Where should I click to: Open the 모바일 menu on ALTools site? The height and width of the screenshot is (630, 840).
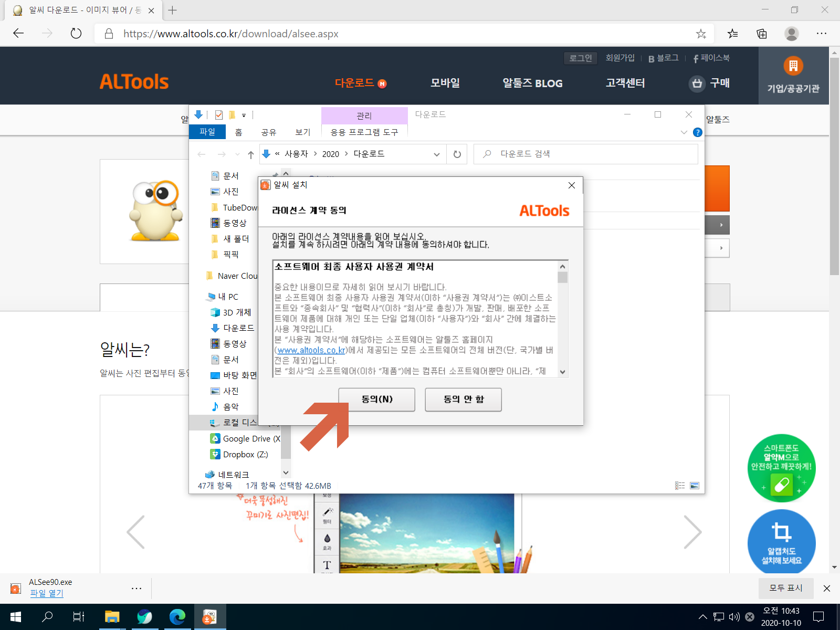[445, 83]
